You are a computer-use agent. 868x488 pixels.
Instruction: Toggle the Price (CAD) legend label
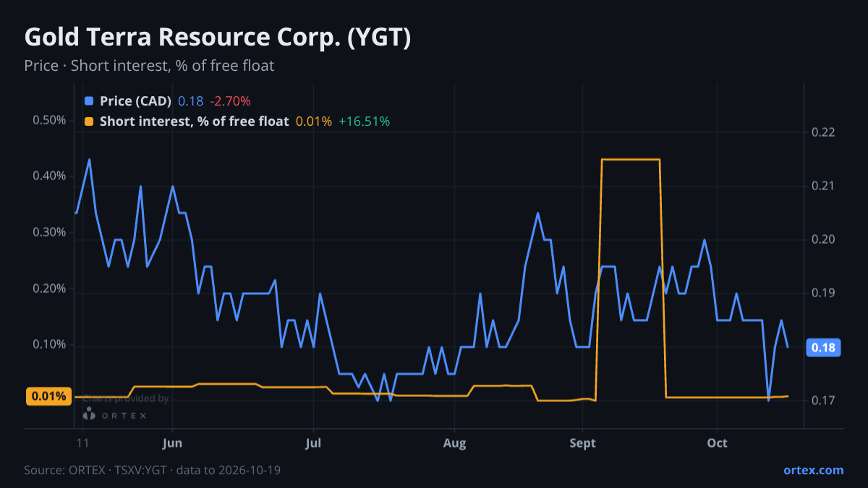click(135, 101)
